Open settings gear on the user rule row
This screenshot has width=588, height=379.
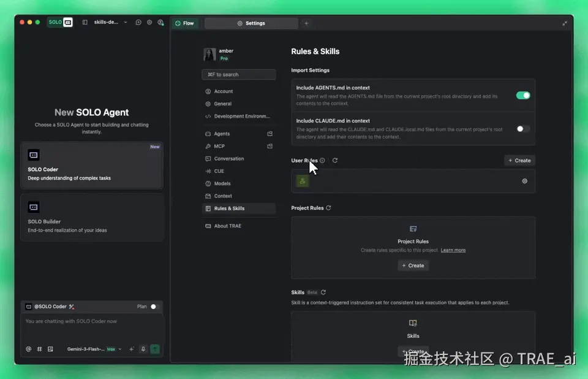coord(525,181)
